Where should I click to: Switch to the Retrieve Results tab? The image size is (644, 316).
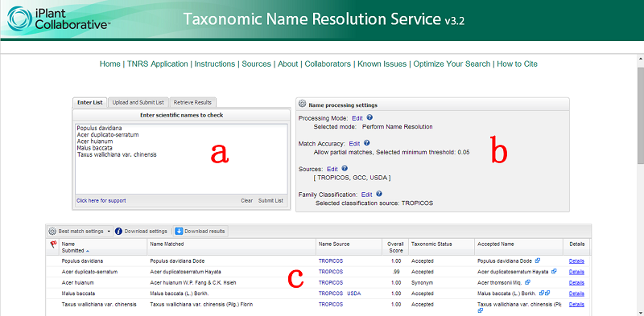192,103
